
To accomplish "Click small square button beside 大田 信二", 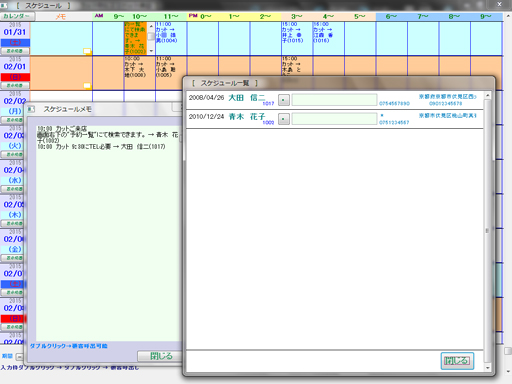I will click(x=284, y=100).
